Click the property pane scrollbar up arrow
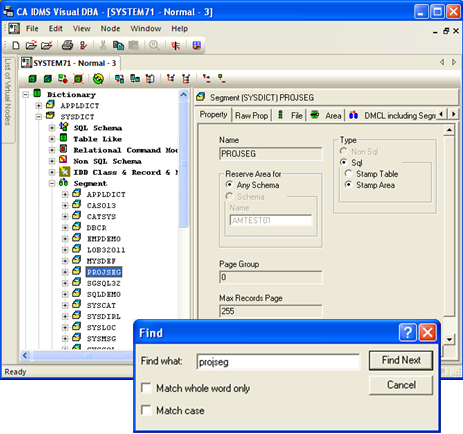The width and height of the screenshot is (463, 434). click(x=449, y=130)
